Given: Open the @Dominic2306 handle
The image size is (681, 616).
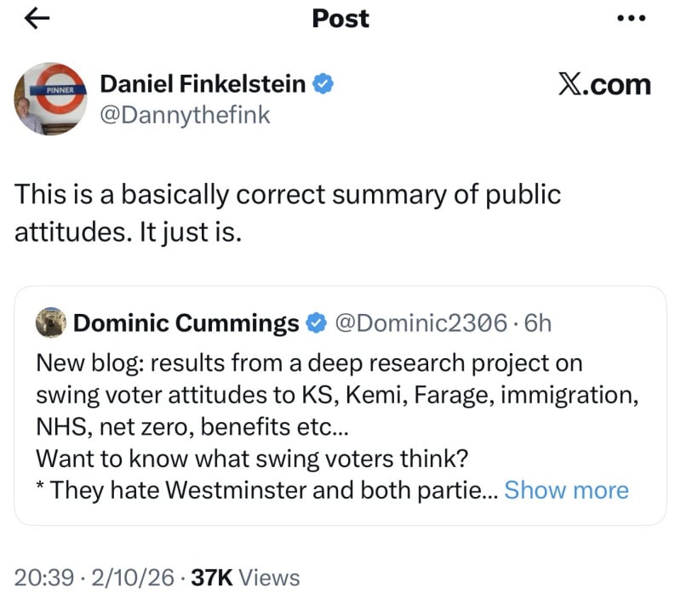Looking at the screenshot, I should (421, 323).
